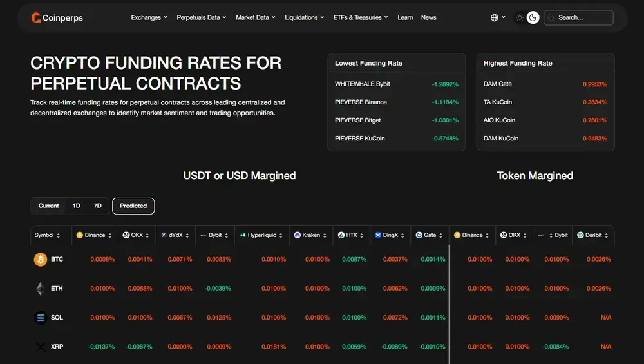Expand the Exchanges menu
The image size is (644, 364).
coord(149,17)
